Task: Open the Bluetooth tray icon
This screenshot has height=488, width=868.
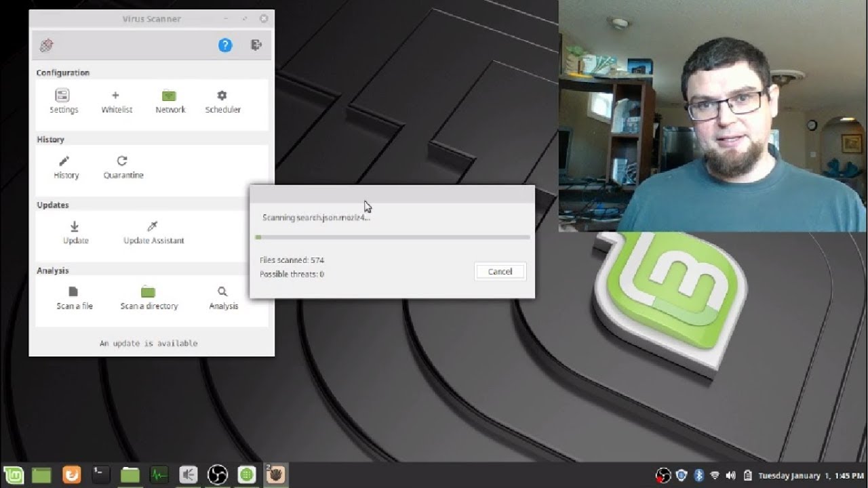Action: [698, 476]
